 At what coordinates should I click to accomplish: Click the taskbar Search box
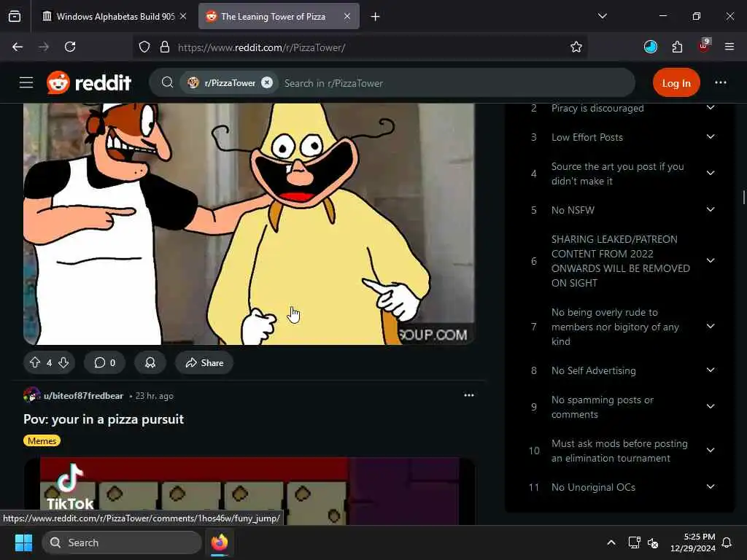coord(122,542)
